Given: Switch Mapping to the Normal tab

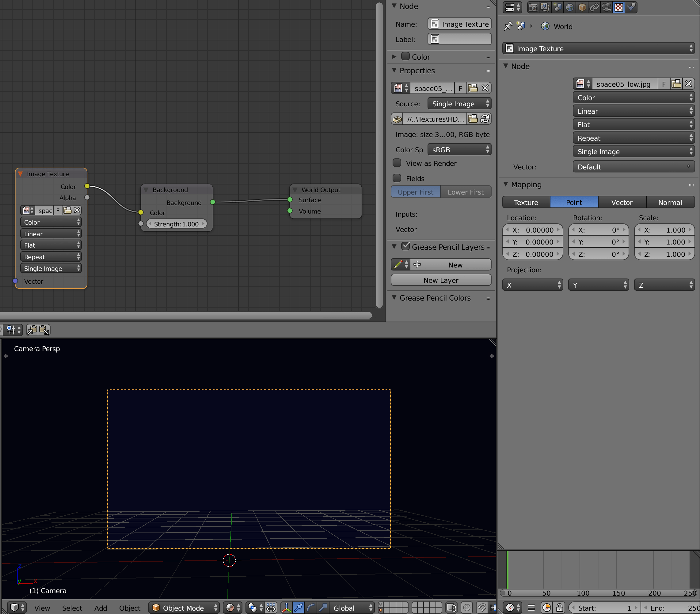Looking at the screenshot, I should pos(670,202).
